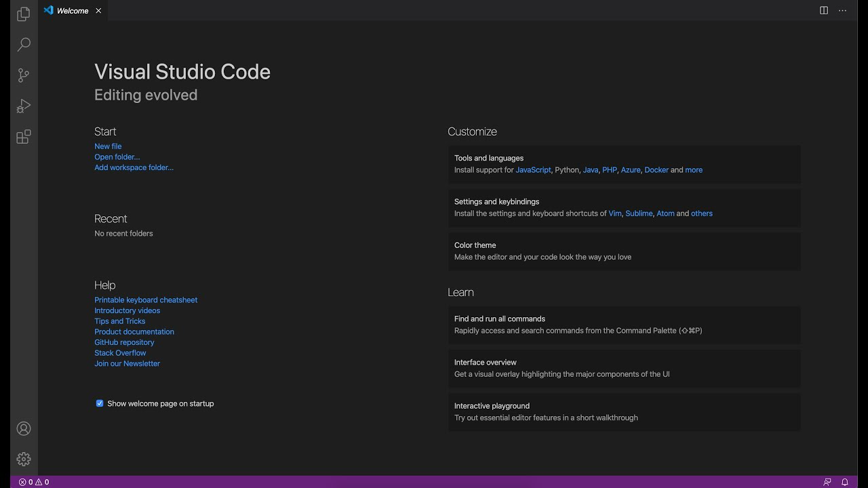Open the editor More Actions menu
The width and height of the screenshot is (868, 488).
pos(842,10)
